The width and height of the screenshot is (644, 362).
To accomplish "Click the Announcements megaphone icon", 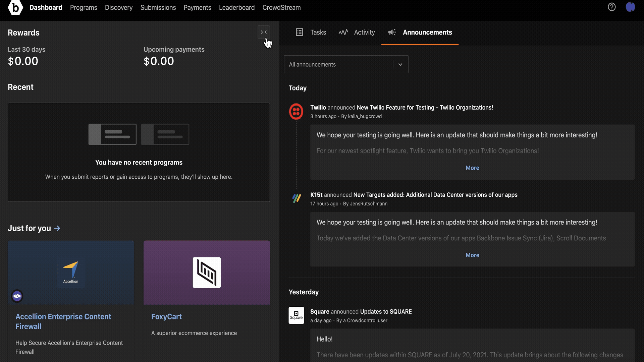I will (392, 32).
